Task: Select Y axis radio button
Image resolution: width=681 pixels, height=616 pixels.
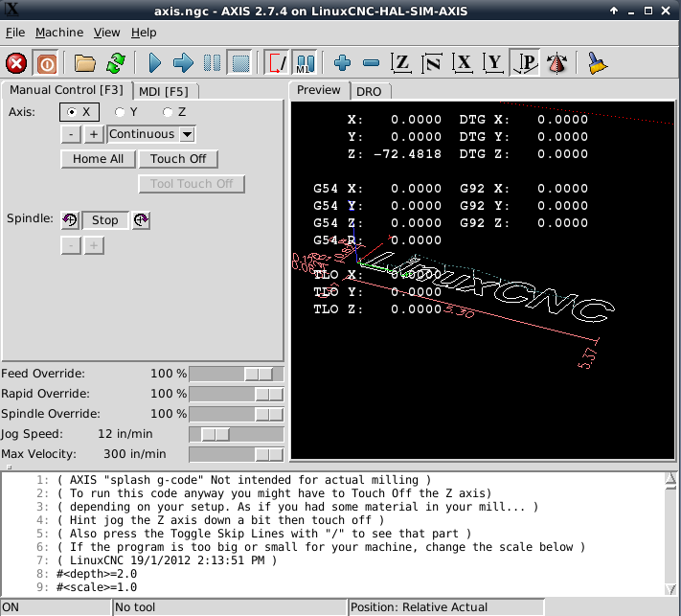Action: (126, 112)
